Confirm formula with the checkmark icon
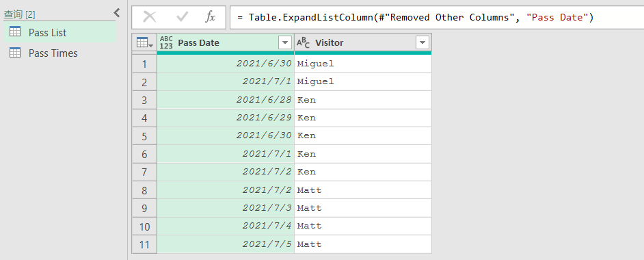The image size is (644, 260). coord(182,17)
